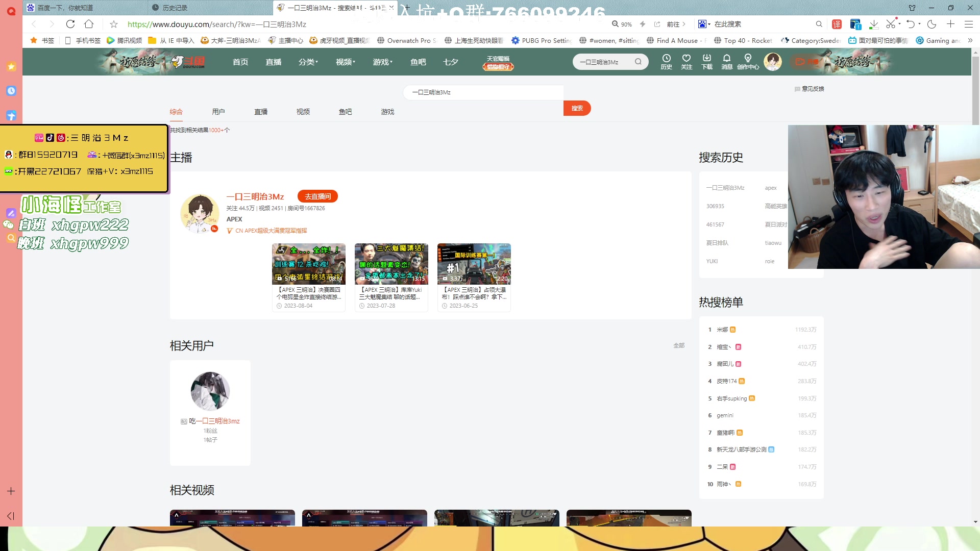Viewport: 980px width, 551px height.
Task: Click the browser address bar URL
Action: point(217,24)
